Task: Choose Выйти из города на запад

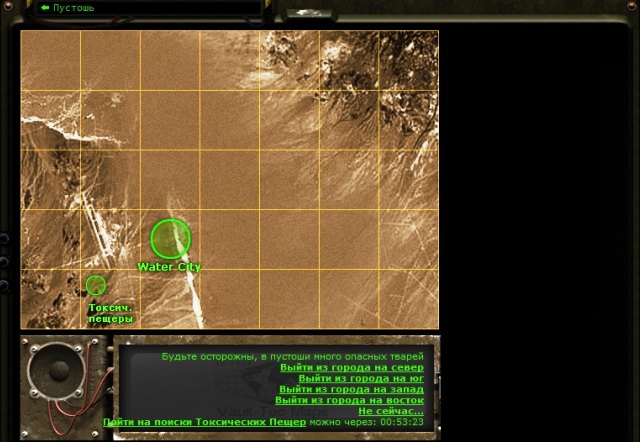Action: pos(351,389)
